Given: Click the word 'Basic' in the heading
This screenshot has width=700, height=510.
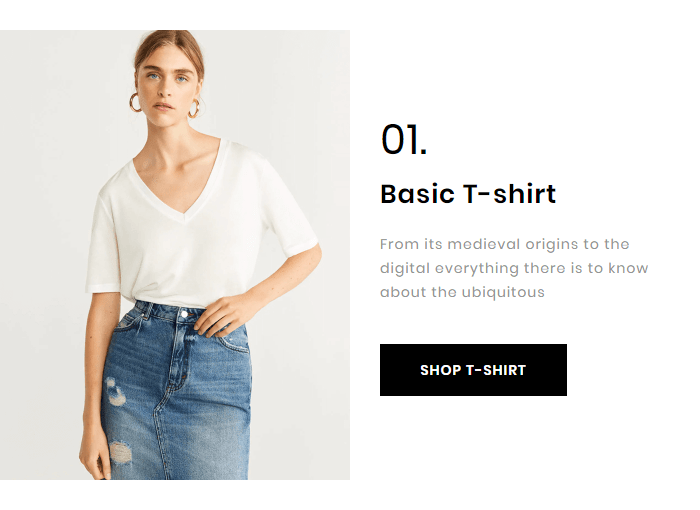Looking at the screenshot, I should [417, 194].
